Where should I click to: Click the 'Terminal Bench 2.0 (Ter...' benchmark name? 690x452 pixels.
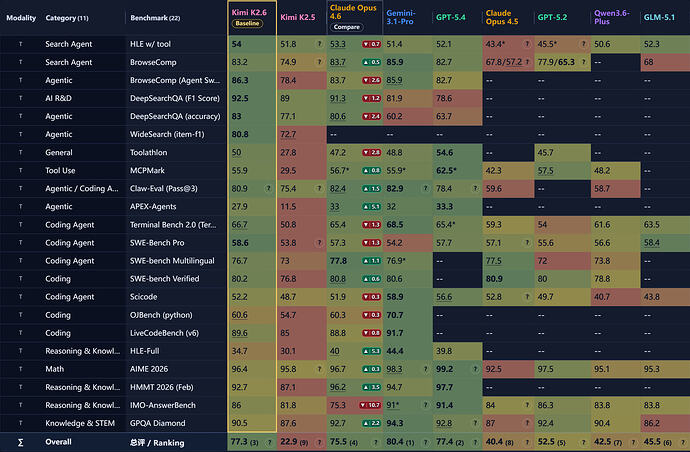(x=173, y=224)
